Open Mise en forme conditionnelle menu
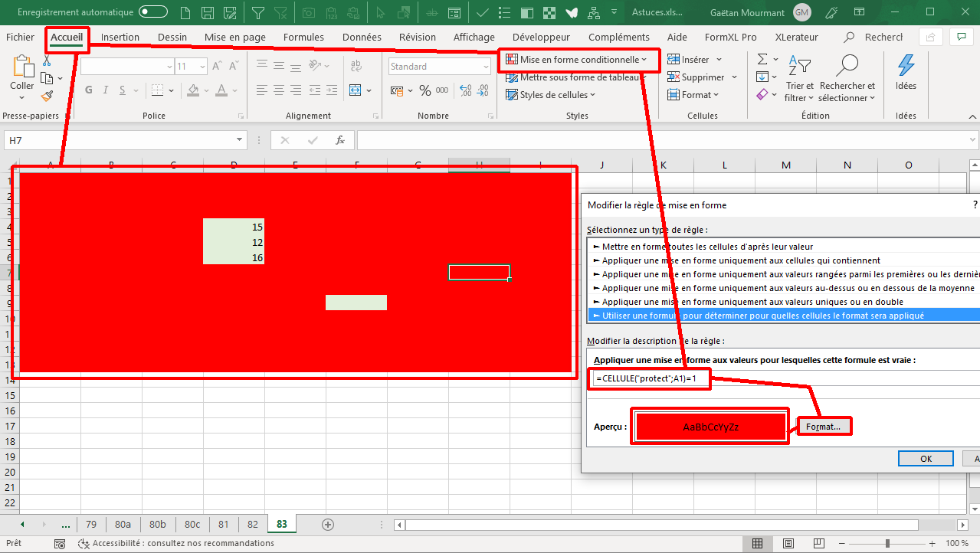 [x=577, y=60]
